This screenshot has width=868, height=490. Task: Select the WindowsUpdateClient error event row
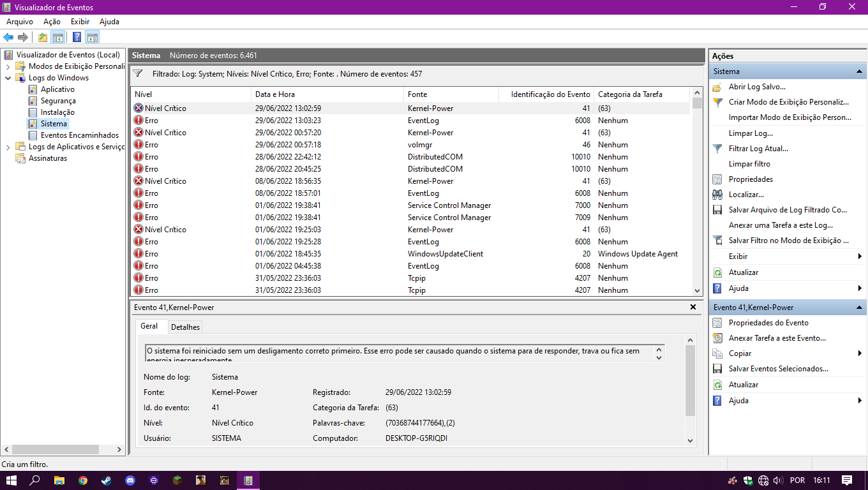[x=410, y=254]
